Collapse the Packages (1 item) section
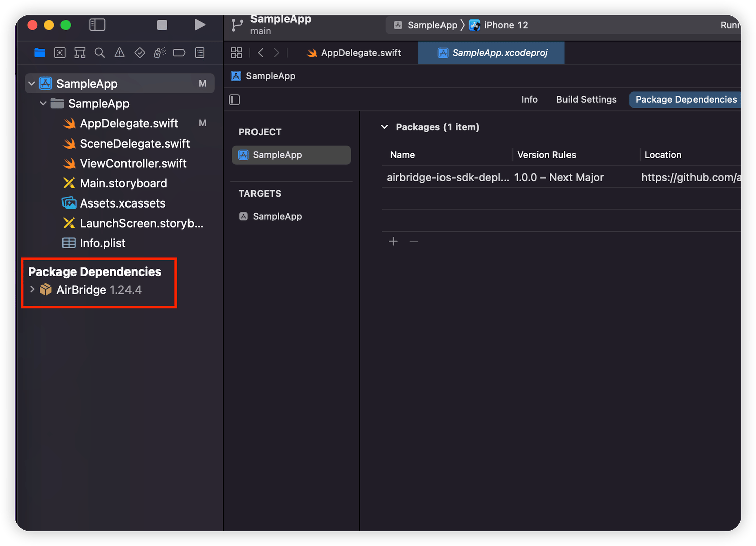Screen dimensions: 756x546 (x=385, y=127)
